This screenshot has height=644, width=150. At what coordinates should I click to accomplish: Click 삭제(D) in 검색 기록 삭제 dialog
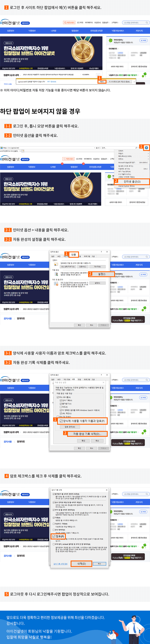coord(82,564)
